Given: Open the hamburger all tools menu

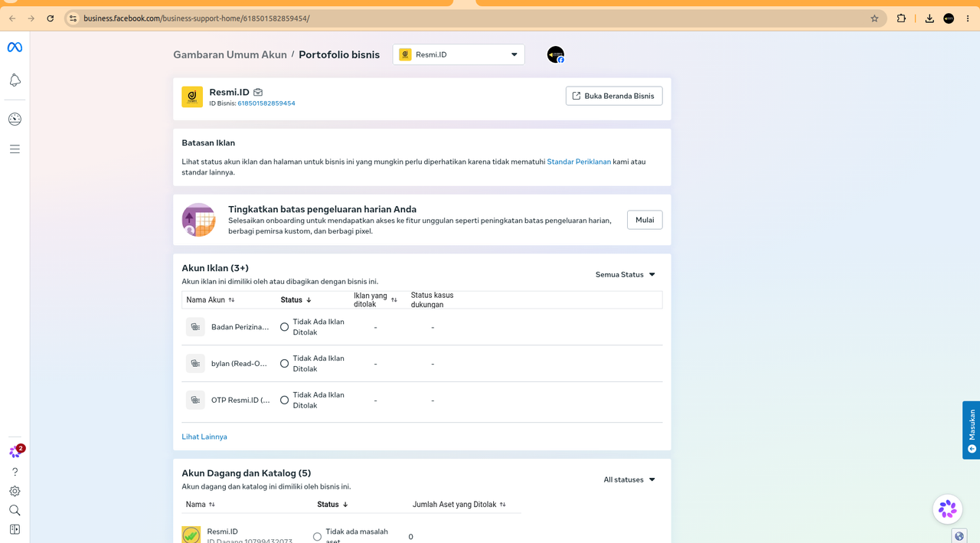Looking at the screenshot, I should point(15,149).
